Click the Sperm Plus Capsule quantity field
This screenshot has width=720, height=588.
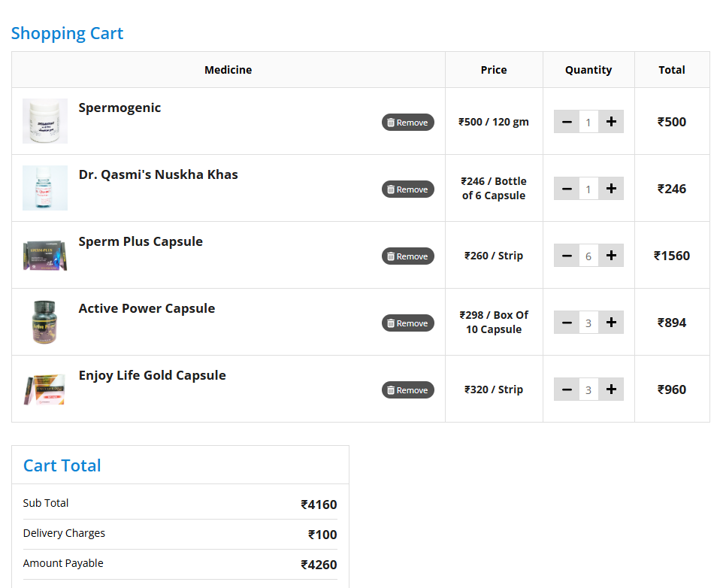[x=588, y=256]
